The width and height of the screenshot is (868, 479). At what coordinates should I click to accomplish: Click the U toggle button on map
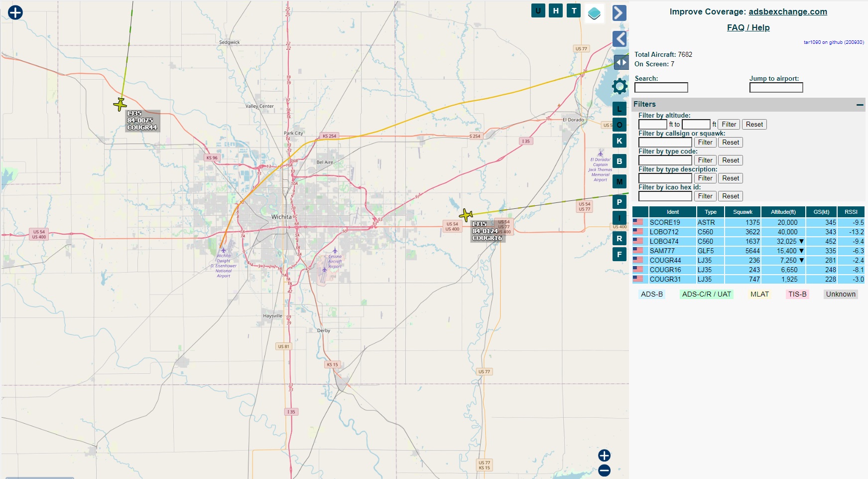pyautogui.click(x=538, y=10)
